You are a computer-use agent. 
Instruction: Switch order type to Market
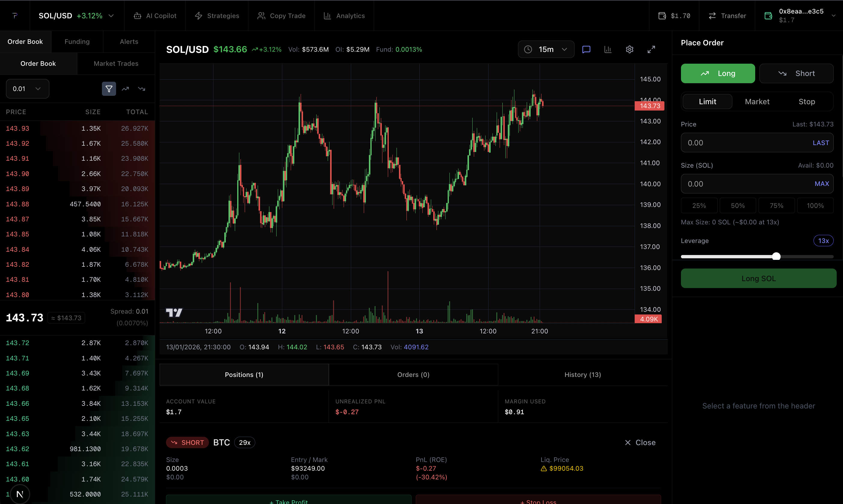pos(757,102)
